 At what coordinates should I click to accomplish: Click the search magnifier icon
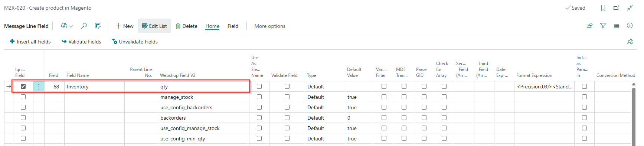point(84,26)
